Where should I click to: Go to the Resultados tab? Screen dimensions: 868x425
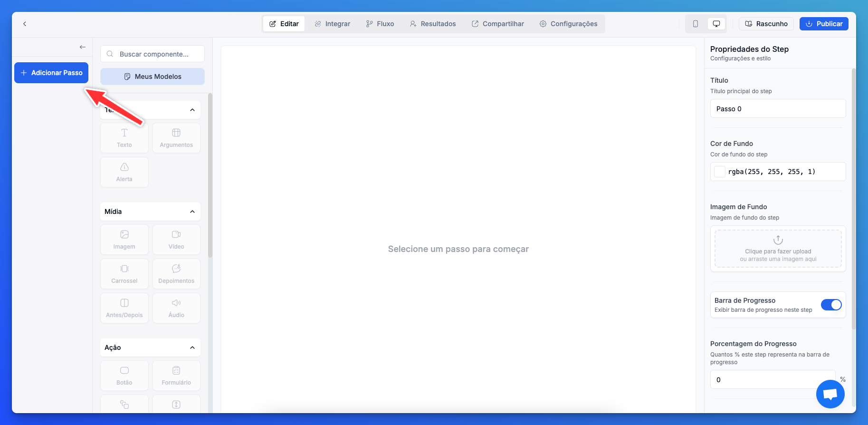(433, 24)
